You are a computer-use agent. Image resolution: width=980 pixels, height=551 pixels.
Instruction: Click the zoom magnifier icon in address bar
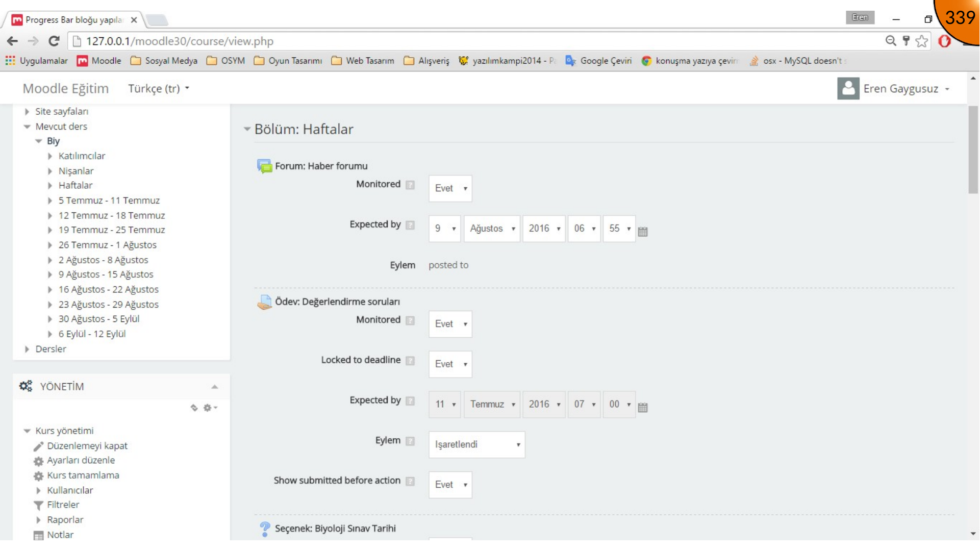point(891,41)
